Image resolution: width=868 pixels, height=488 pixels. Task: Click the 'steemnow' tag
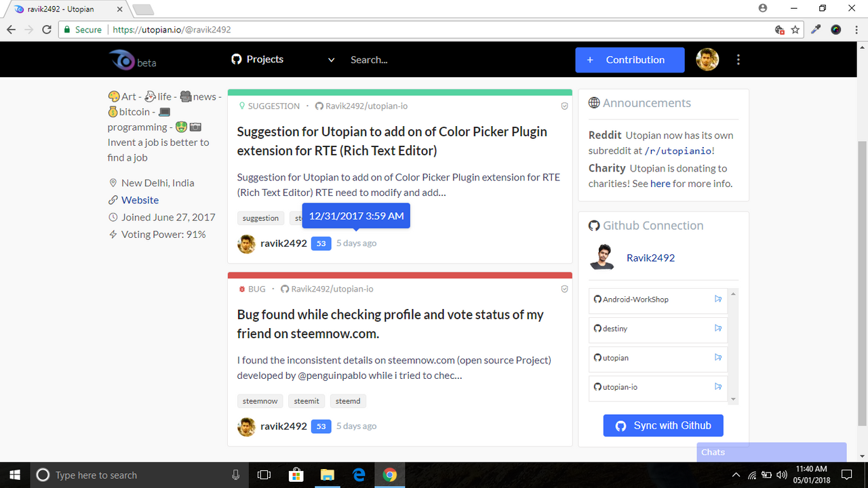coord(260,401)
